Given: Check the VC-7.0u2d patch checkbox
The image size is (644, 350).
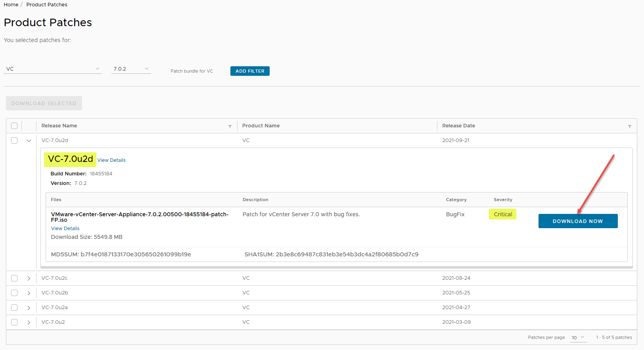Looking at the screenshot, I should click(x=14, y=140).
